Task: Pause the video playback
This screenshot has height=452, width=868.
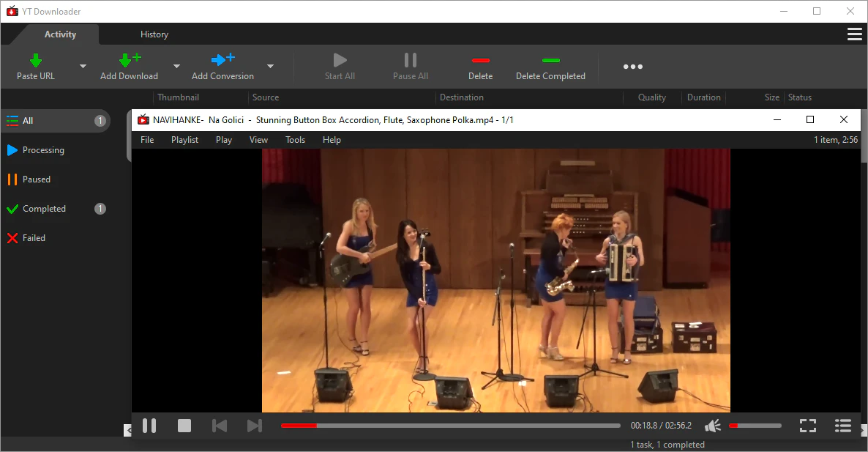Action: pos(149,426)
